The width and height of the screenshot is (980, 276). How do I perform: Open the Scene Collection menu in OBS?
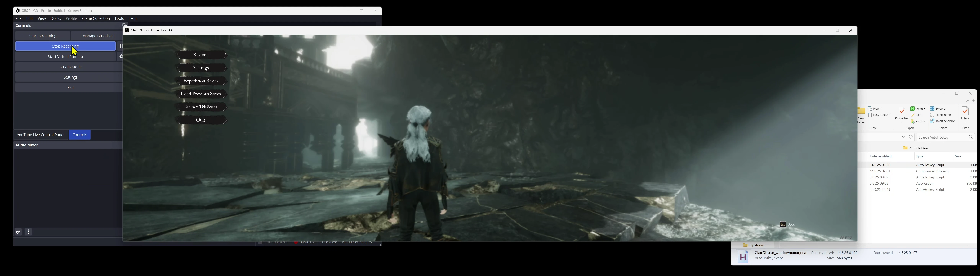tap(96, 18)
